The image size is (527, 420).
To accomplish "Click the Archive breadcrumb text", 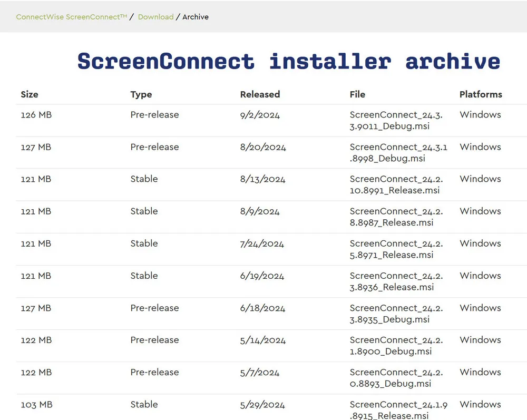I will coord(196,17).
